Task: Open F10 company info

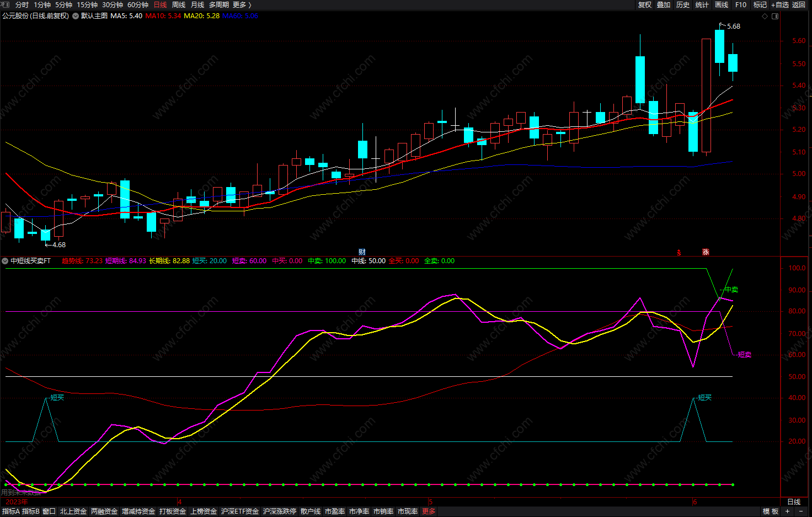Action: [x=741, y=4]
